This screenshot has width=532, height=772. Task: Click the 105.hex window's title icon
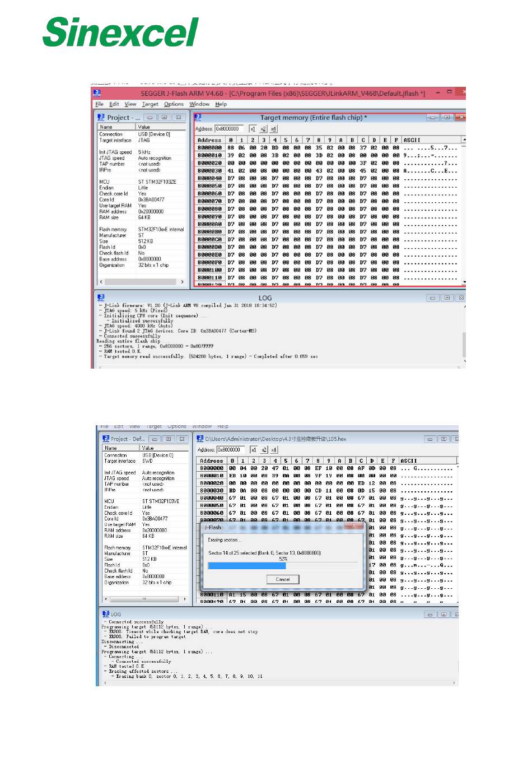(200, 439)
